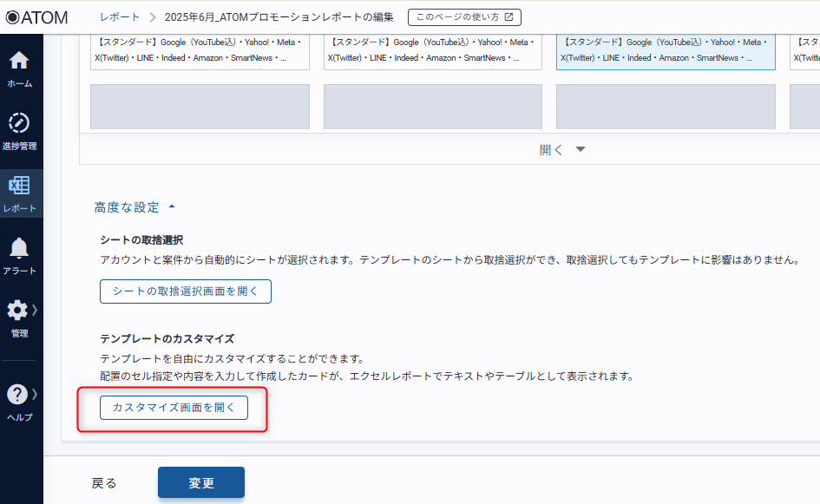Expand submenu chevron next to ヘルプ

[35, 394]
